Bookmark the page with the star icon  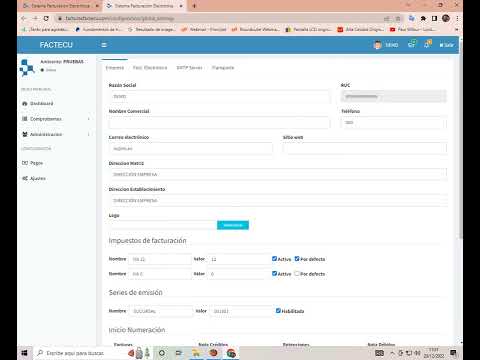click(398, 19)
